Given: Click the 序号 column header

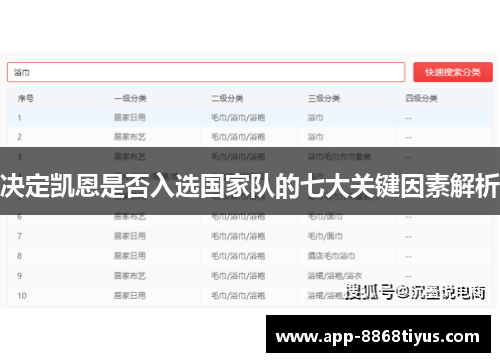Looking at the screenshot, I should (26, 98).
